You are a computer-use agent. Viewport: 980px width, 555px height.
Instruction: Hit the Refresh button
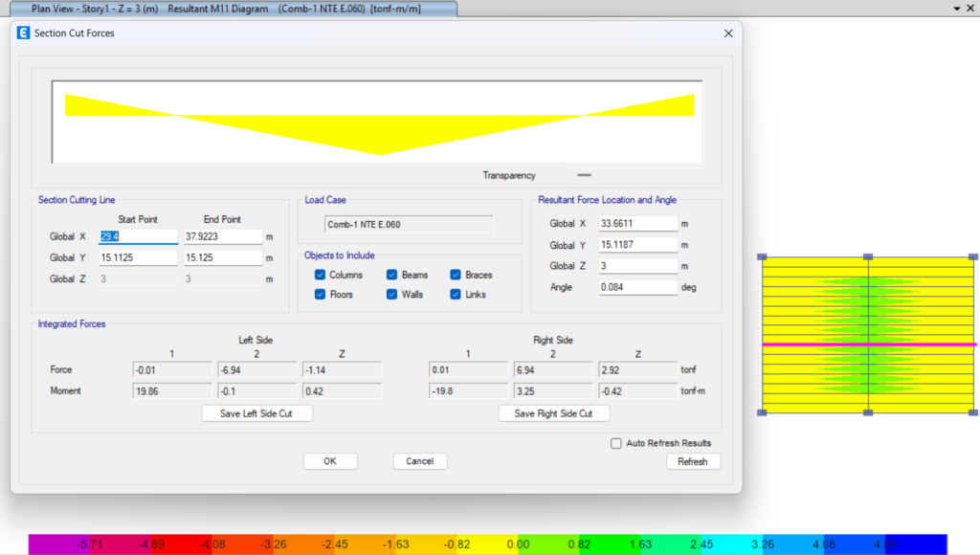(692, 461)
